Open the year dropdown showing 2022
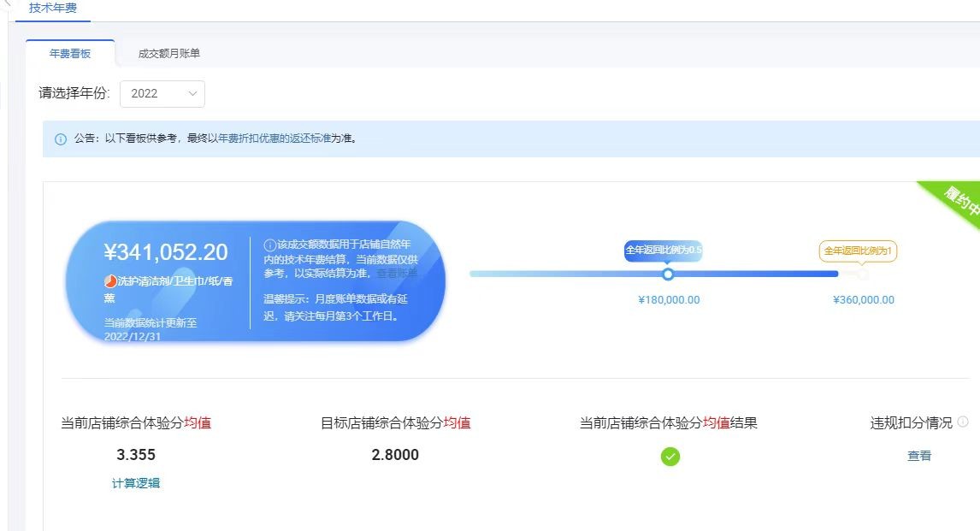The width and height of the screenshot is (980, 531). coord(162,94)
